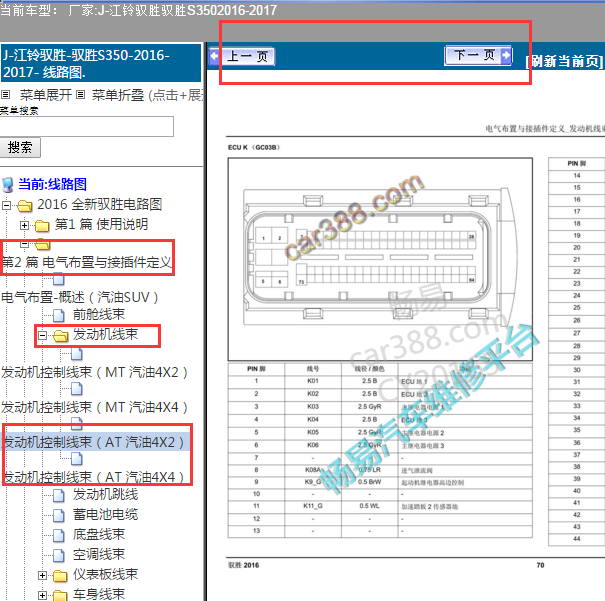The width and height of the screenshot is (605, 601).
Task: Go to next page with 下一页 button
Action: 478,56
